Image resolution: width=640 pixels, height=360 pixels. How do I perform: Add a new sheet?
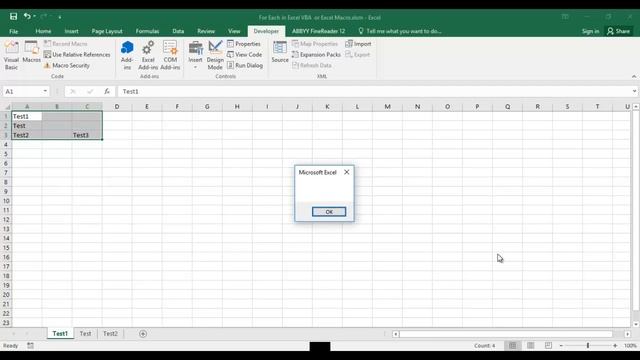pyautogui.click(x=143, y=334)
